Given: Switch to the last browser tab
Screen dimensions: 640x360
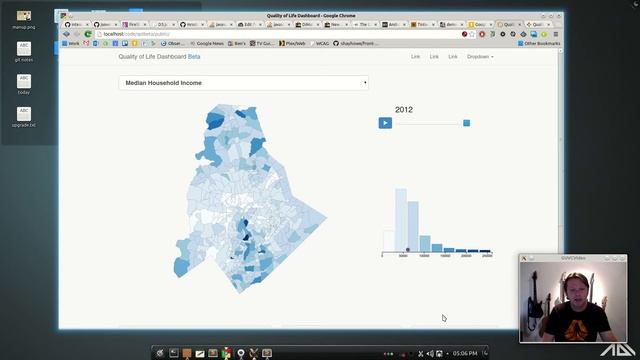Looking at the screenshot, I should pyautogui.click(x=539, y=24).
